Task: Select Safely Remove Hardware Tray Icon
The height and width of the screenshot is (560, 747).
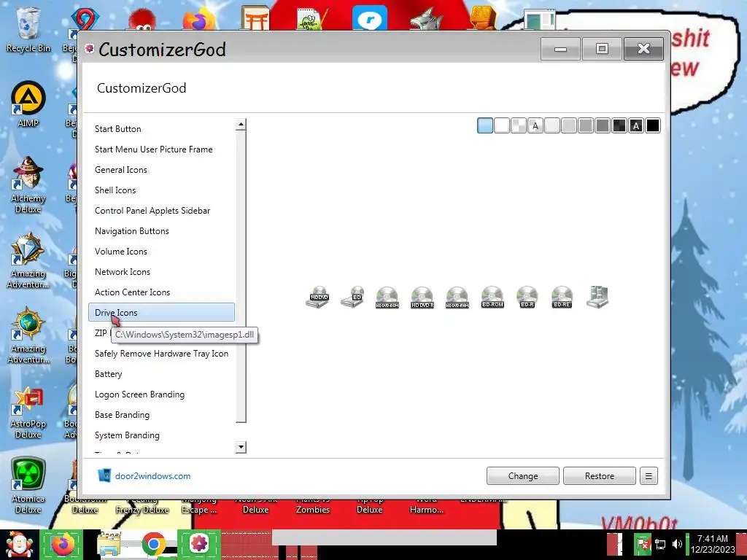Action: [161, 354]
